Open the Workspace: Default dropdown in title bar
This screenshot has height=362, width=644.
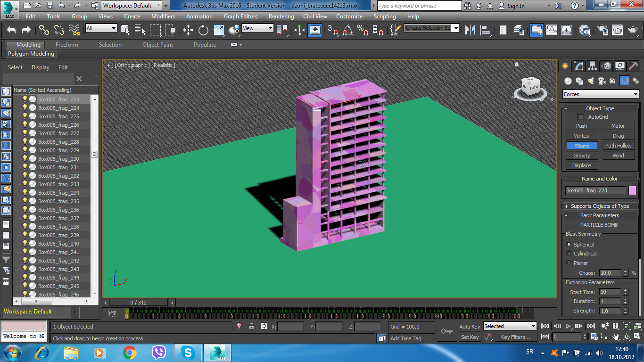pos(132,6)
